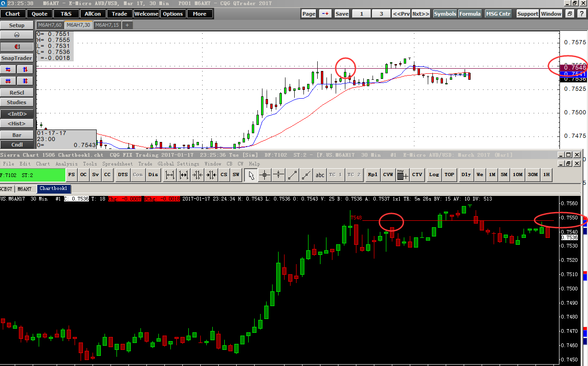Open the Quote view in CQG
Viewport: 588px width, 366px height.
click(40, 14)
